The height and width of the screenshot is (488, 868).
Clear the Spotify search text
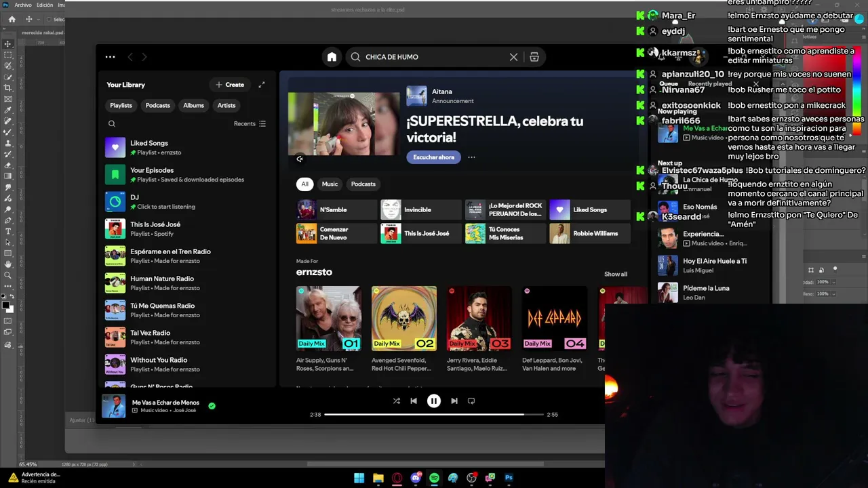513,57
